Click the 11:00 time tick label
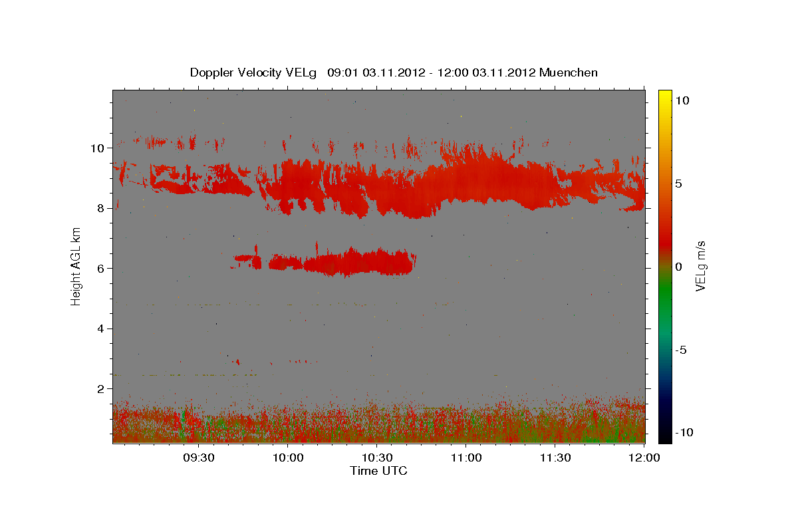 coord(466,458)
